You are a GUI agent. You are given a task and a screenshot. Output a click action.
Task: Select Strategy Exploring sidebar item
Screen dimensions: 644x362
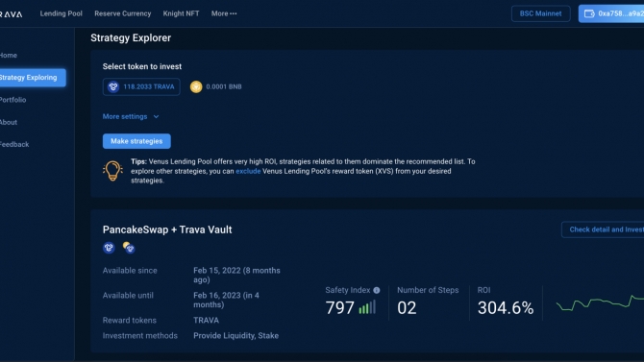(x=33, y=78)
